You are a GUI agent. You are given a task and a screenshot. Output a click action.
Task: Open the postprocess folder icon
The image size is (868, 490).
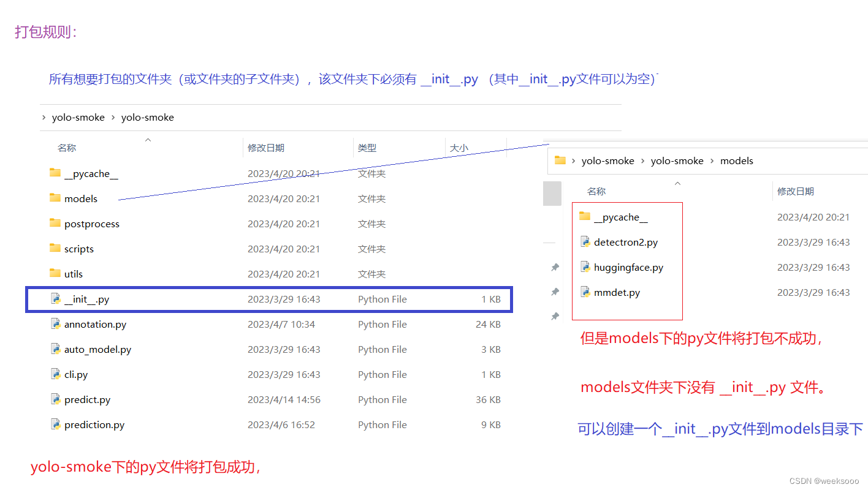pos(55,223)
